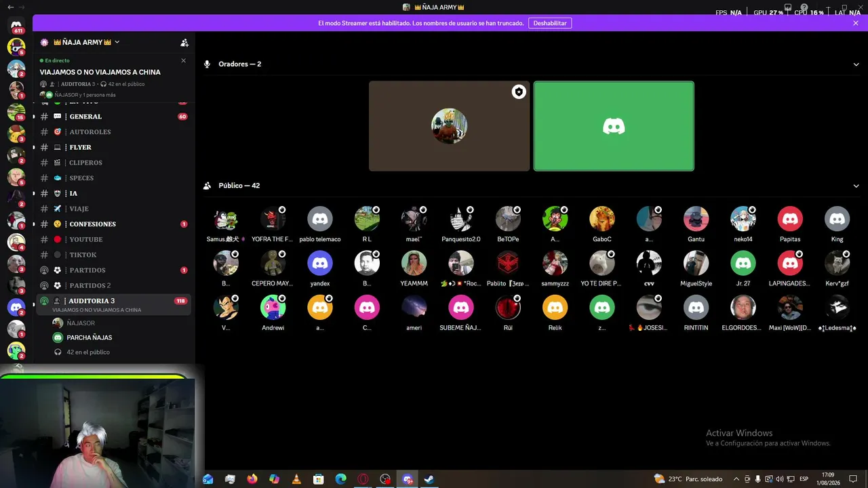
Task: Open RINTITIN's grey avatar
Action: (x=696, y=307)
